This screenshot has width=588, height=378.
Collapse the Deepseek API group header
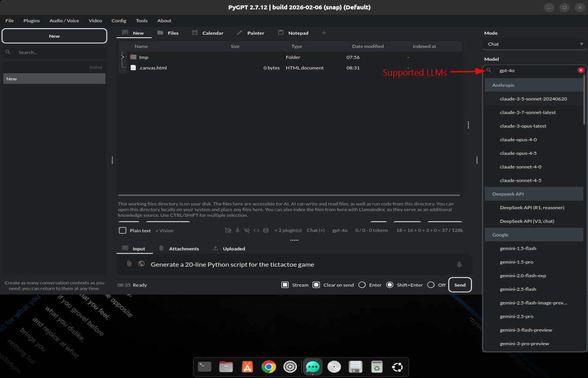[x=534, y=194]
